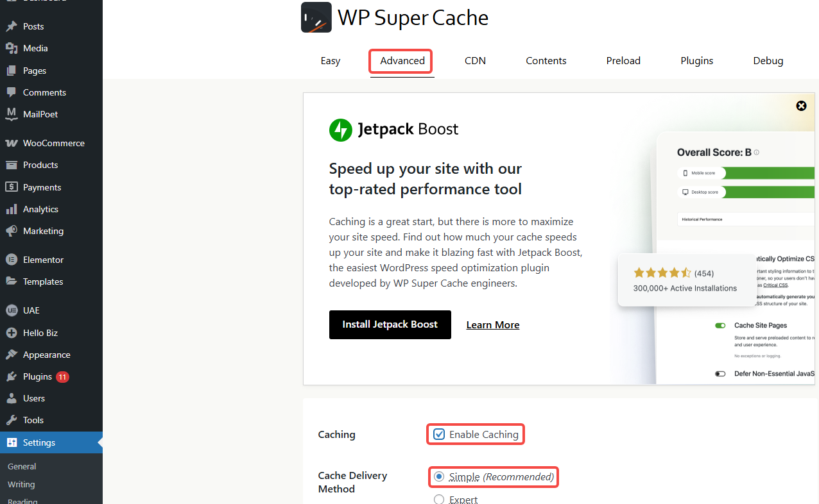
Task: Click the Appearance paintbrush icon
Action: (x=11, y=355)
